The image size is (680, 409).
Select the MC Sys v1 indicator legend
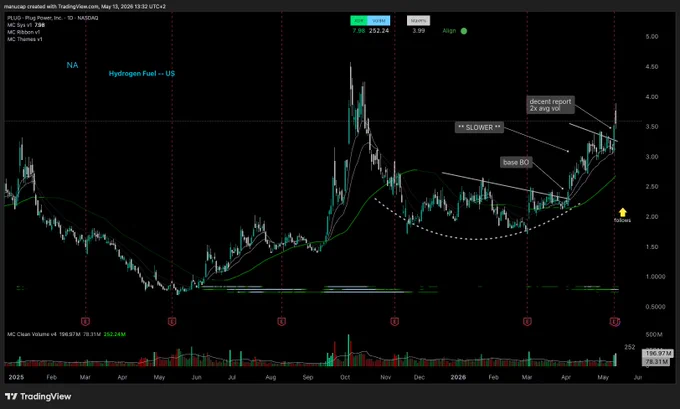26,25
